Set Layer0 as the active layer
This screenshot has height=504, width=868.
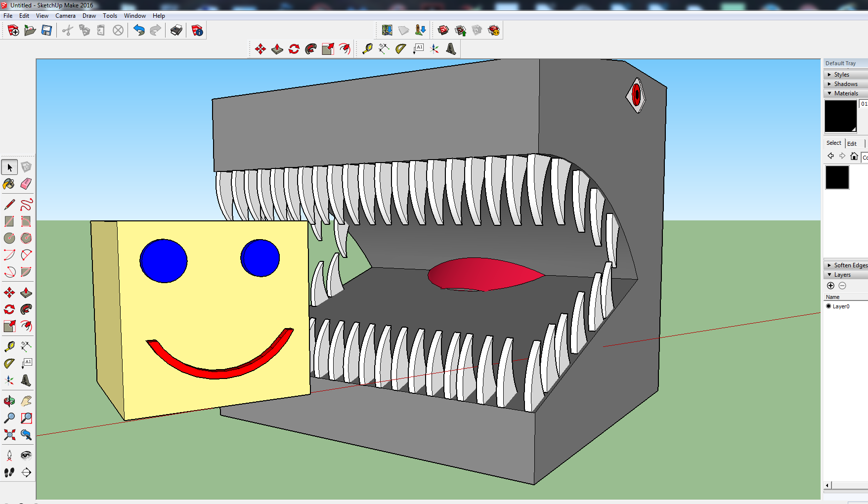829,306
